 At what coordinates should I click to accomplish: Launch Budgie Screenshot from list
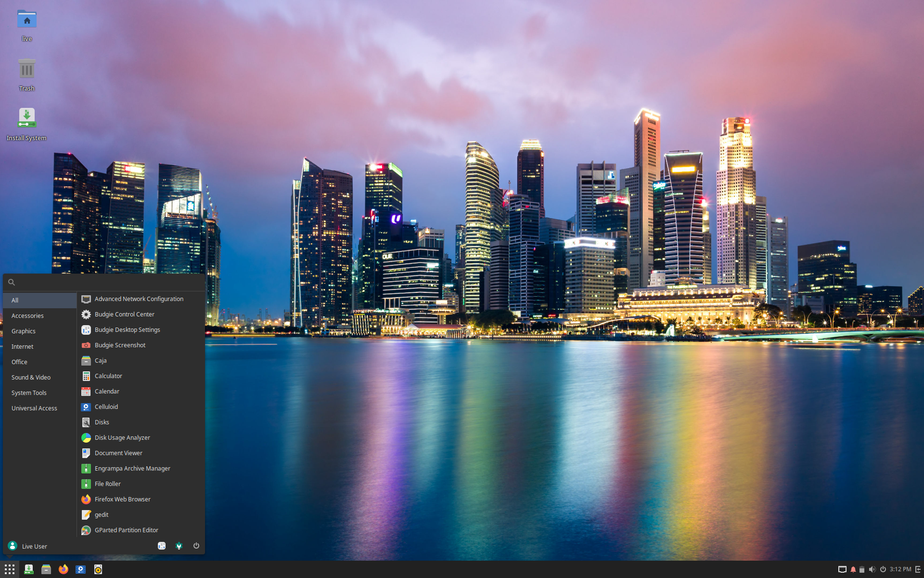pos(141,345)
